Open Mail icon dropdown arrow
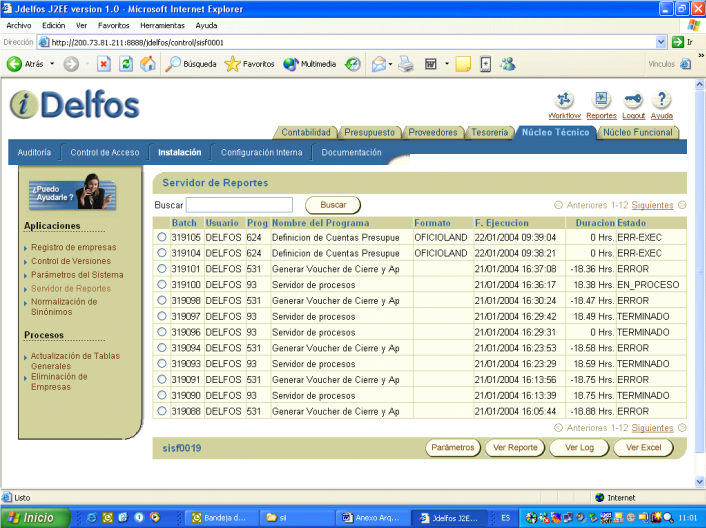Viewport: 706px width, 528px height. tap(390, 64)
